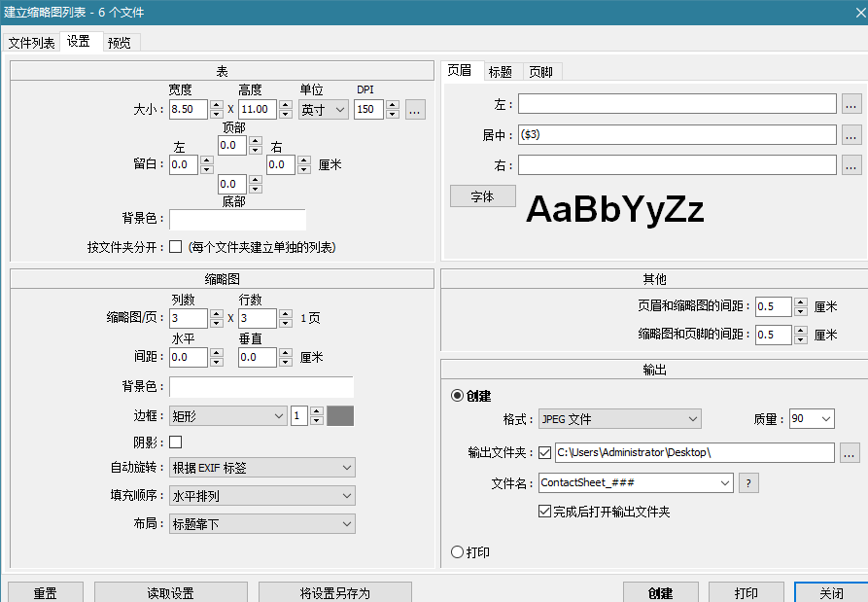
Task: Click the question mark help button by filename
Action: [x=748, y=482]
